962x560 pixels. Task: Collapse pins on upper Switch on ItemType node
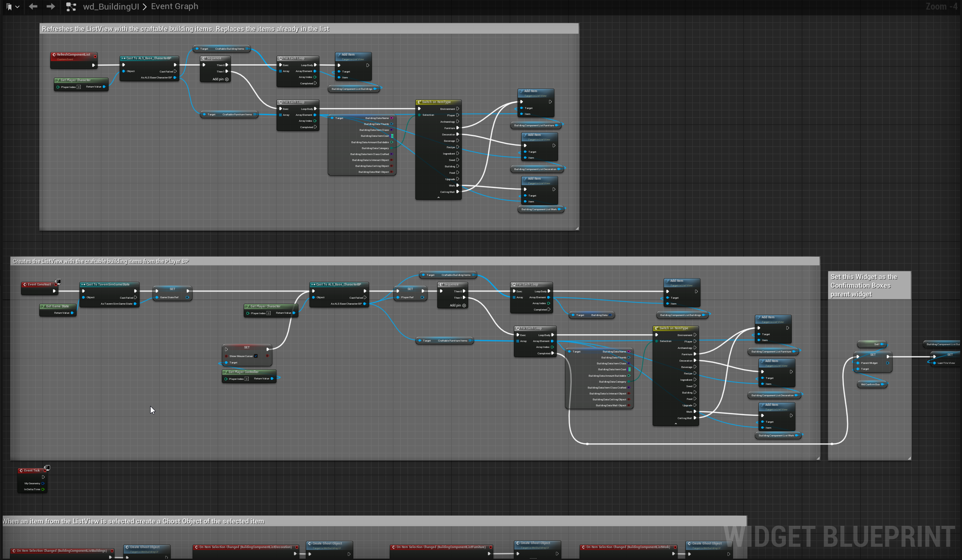click(439, 197)
